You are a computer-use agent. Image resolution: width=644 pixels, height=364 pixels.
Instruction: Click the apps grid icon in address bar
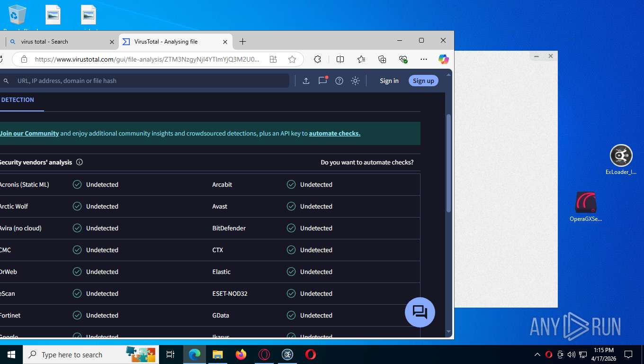click(x=273, y=59)
